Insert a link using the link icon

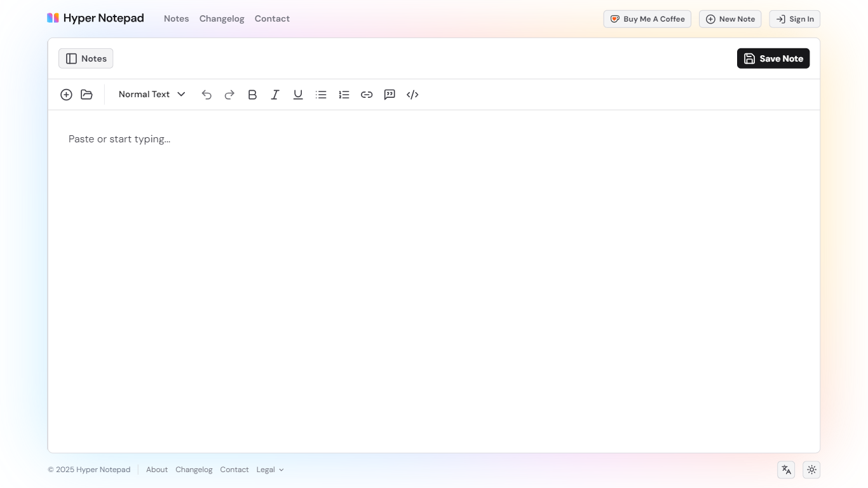(x=367, y=94)
